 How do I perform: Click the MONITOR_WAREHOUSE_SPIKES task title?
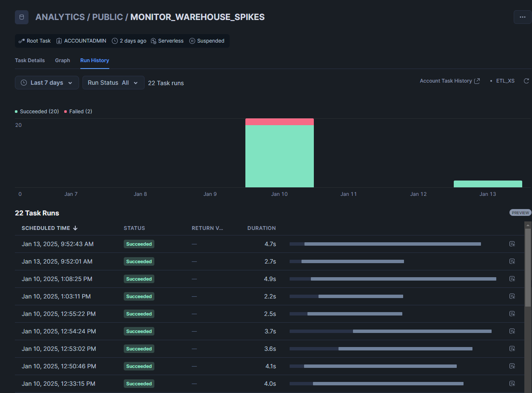(197, 17)
